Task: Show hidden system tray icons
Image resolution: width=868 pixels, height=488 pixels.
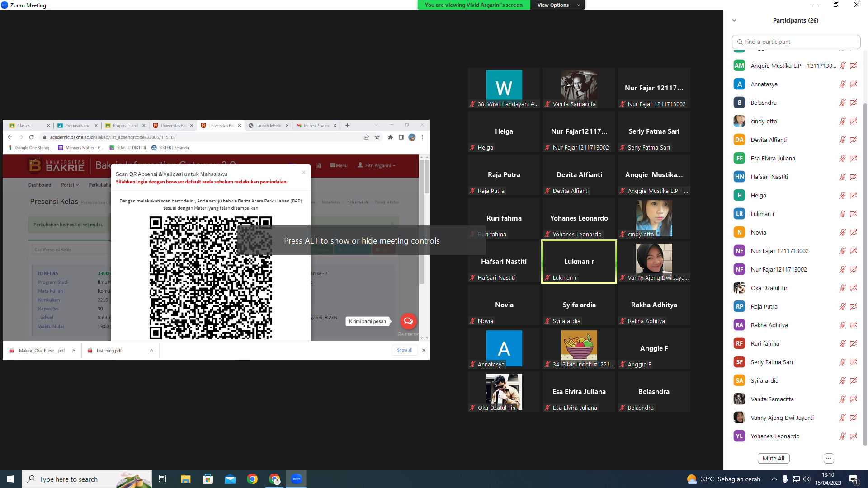Action: pyautogui.click(x=774, y=479)
